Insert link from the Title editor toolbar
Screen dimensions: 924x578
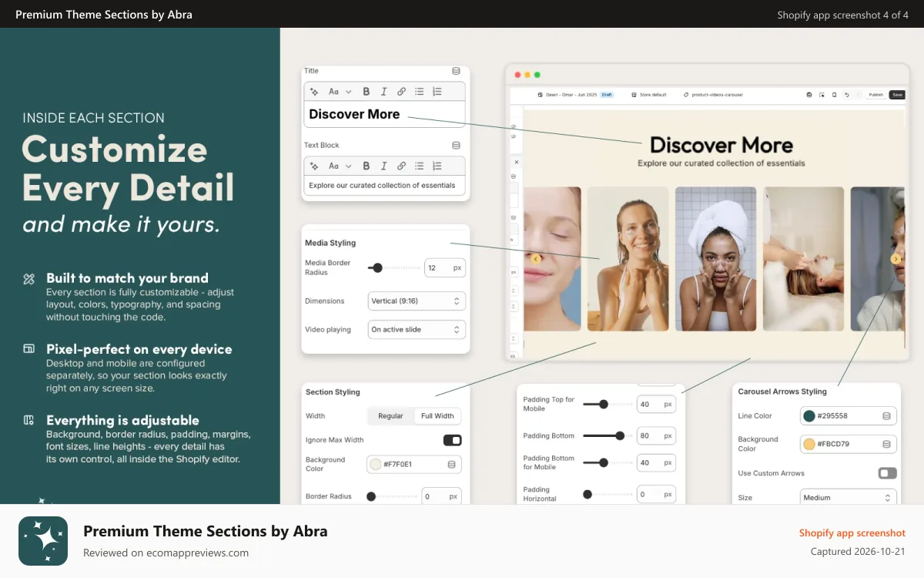click(401, 91)
